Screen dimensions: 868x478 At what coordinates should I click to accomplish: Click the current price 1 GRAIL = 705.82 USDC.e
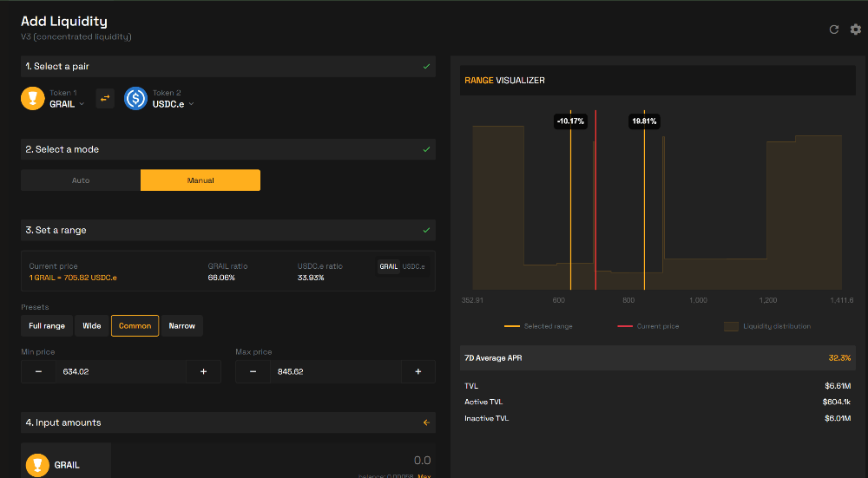coord(73,278)
